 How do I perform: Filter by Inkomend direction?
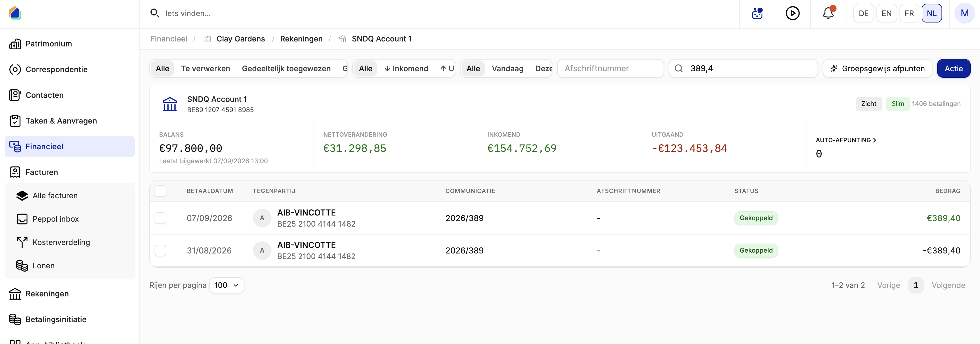point(406,69)
